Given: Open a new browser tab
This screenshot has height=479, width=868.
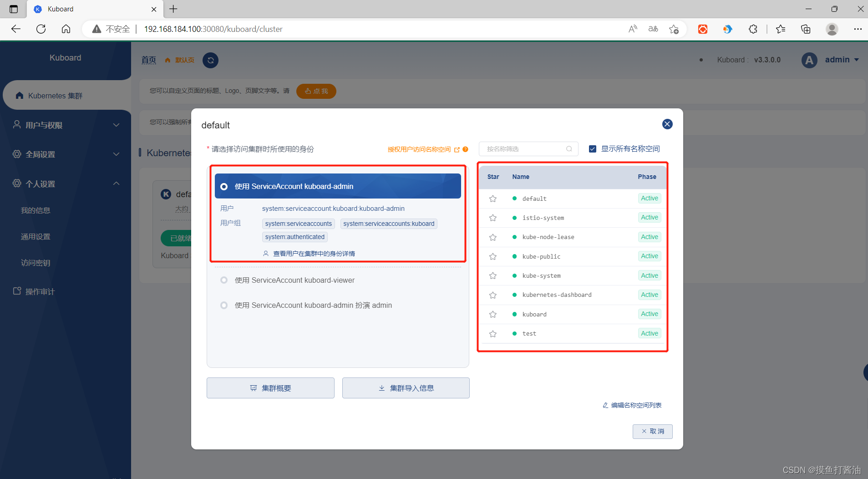Looking at the screenshot, I should (x=173, y=9).
